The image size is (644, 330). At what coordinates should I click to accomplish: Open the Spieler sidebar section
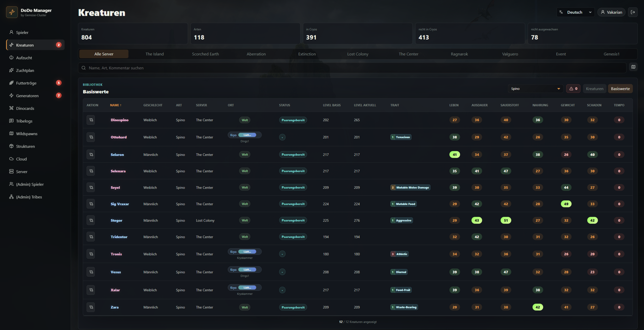[x=35, y=32]
